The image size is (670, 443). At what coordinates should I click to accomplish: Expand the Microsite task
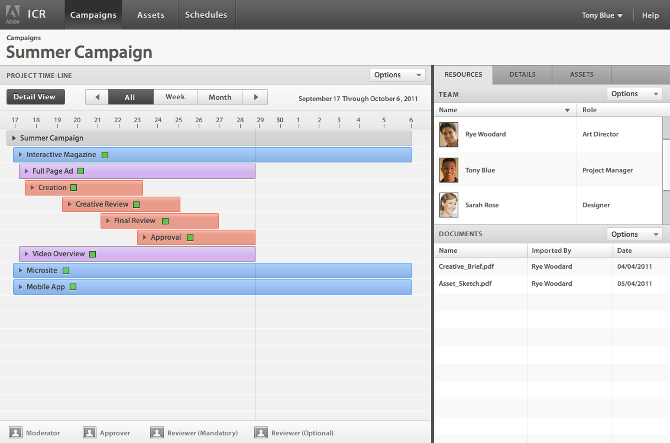coord(20,270)
